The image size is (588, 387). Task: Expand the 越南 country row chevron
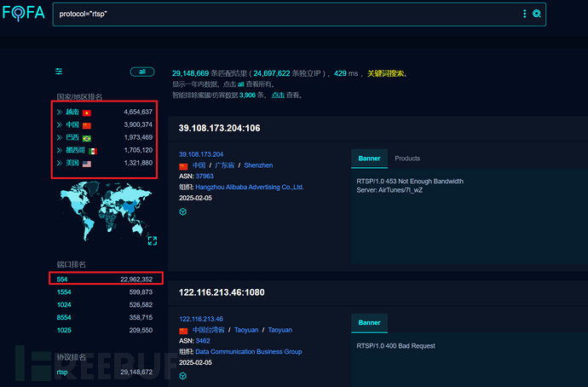60,113
